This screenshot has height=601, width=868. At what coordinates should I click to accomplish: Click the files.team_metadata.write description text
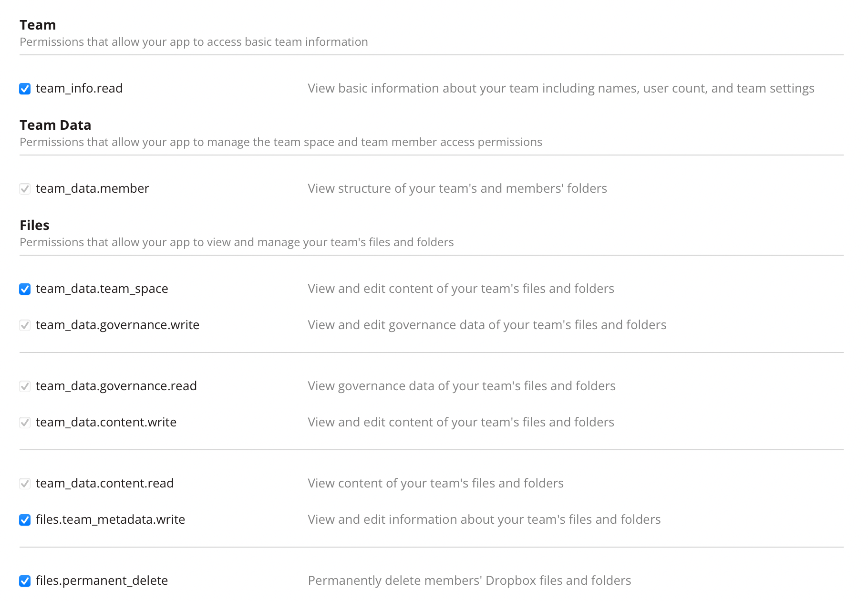[x=484, y=519]
